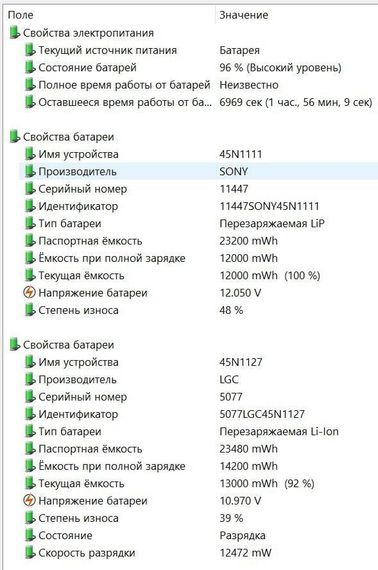Screen dimensions: 378x570
Task: Select the icon beside Состояние батарей
Action: [30, 68]
